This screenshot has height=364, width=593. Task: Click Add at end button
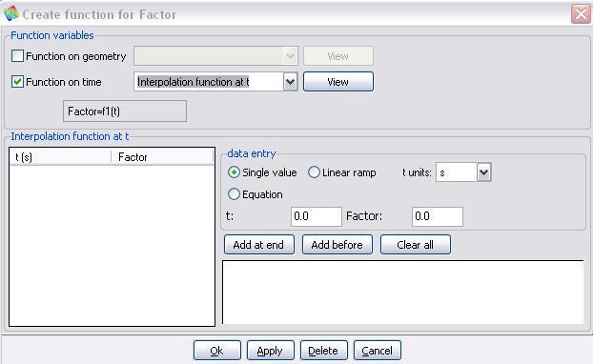click(259, 245)
